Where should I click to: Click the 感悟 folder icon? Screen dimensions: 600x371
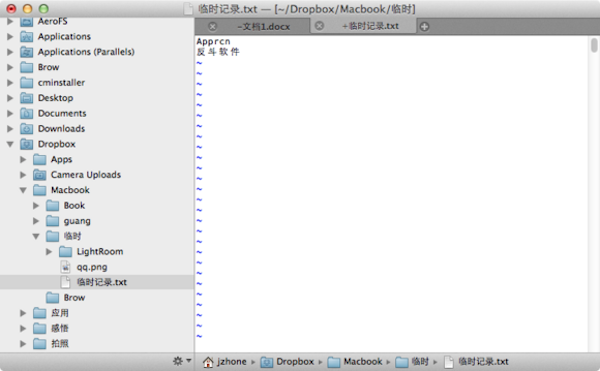39,328
